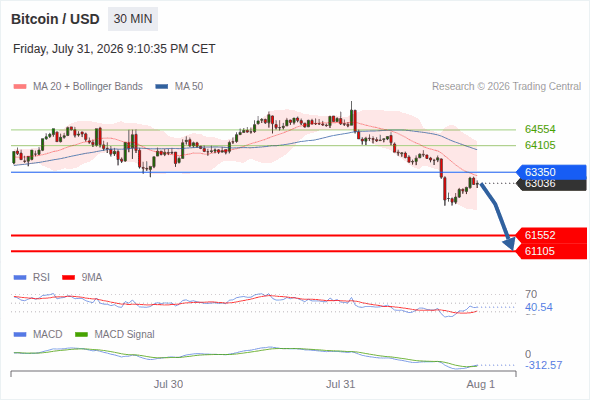The image size is (590, 400).
Task: Click the 'MACD' legend label
Action: [x=48, y=335]
